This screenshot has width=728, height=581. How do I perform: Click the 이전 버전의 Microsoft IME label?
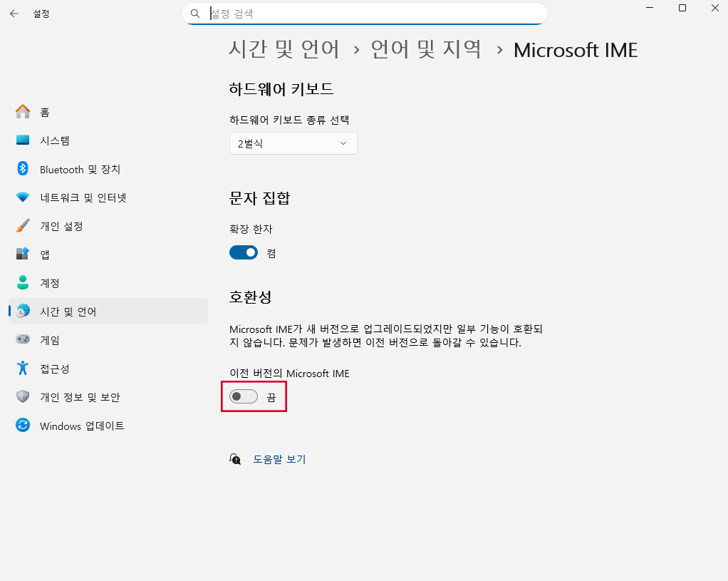[x=289, y=374]
